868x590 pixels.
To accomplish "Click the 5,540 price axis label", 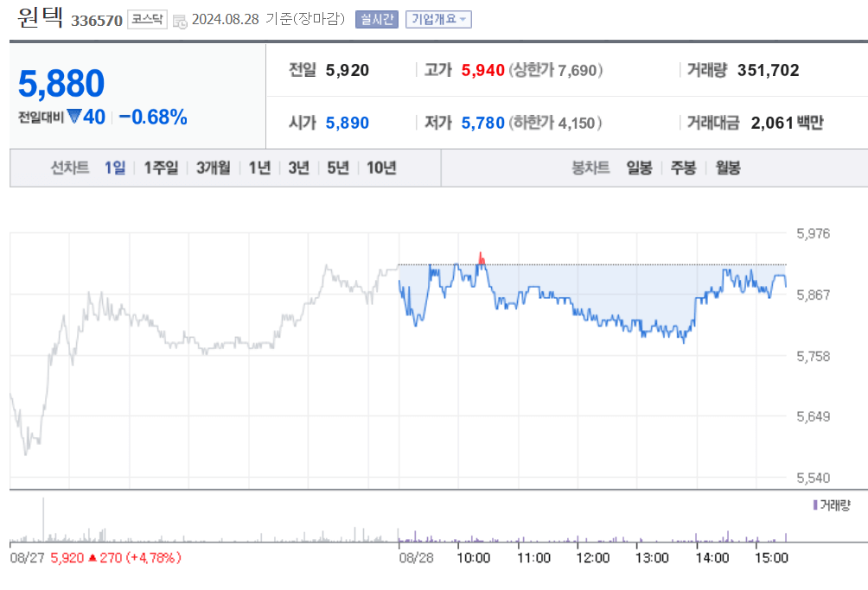I will tap(814, 478).
